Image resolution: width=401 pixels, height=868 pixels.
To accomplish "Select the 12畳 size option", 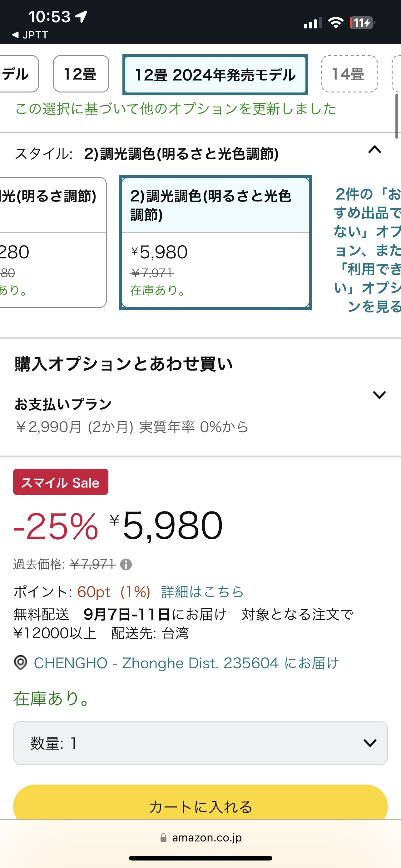I will point(81,74).
